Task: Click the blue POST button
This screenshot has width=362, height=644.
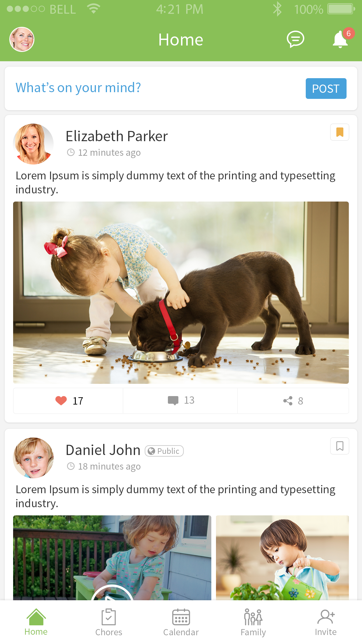Action: click(x=326, y=88)
